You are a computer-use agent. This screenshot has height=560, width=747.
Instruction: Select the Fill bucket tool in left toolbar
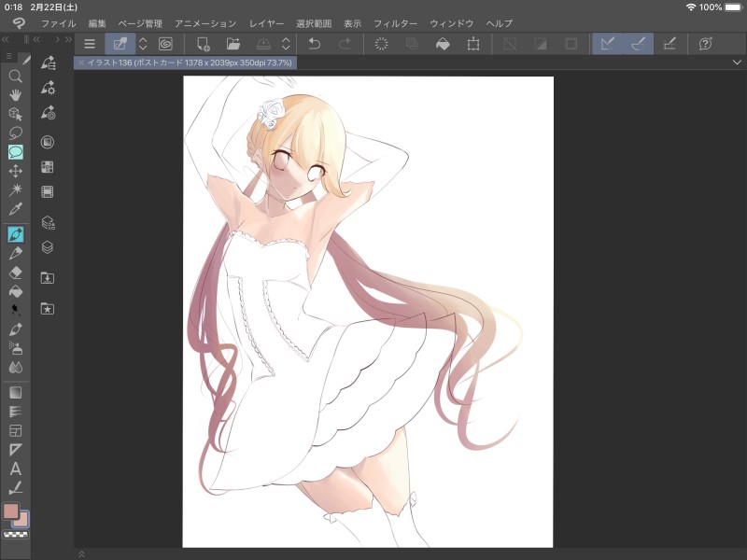click(15, 291)
